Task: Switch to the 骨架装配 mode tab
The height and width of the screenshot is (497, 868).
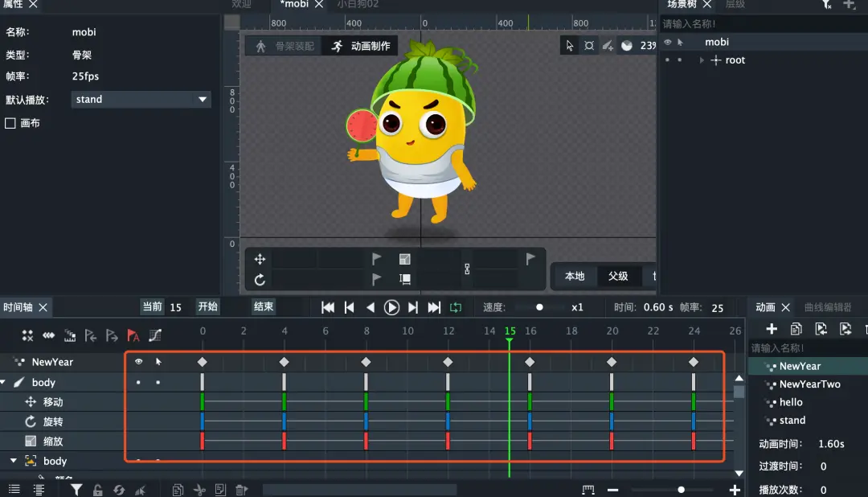Action: click(x=285, y=46)
